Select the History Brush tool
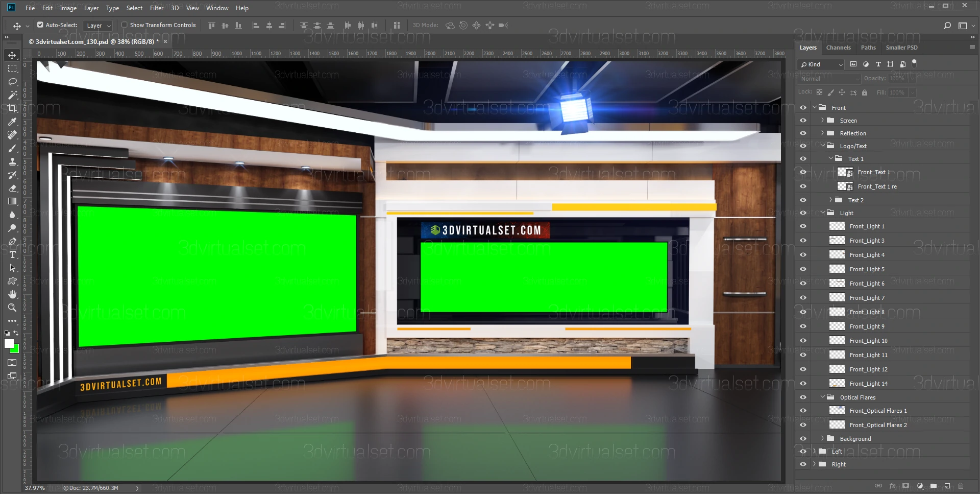980x494 pixels. click(x=12, y=175)
